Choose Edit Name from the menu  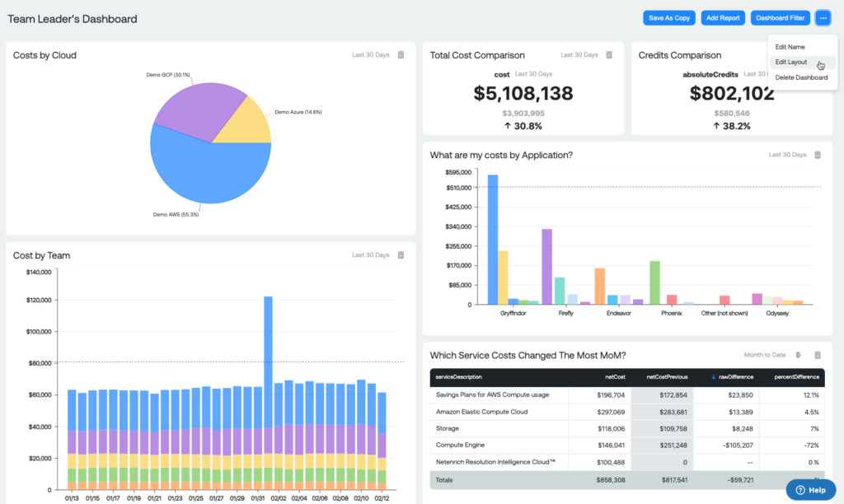pos(790,47)
